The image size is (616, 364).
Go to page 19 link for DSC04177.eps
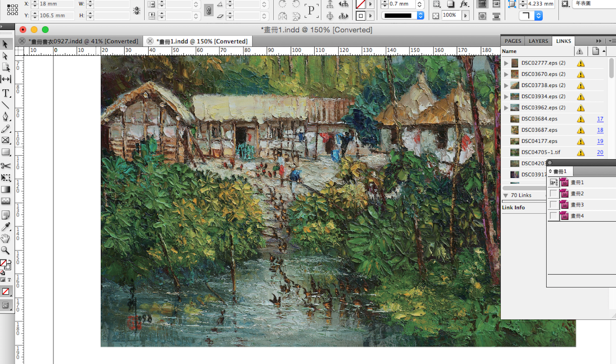point(600,141)
